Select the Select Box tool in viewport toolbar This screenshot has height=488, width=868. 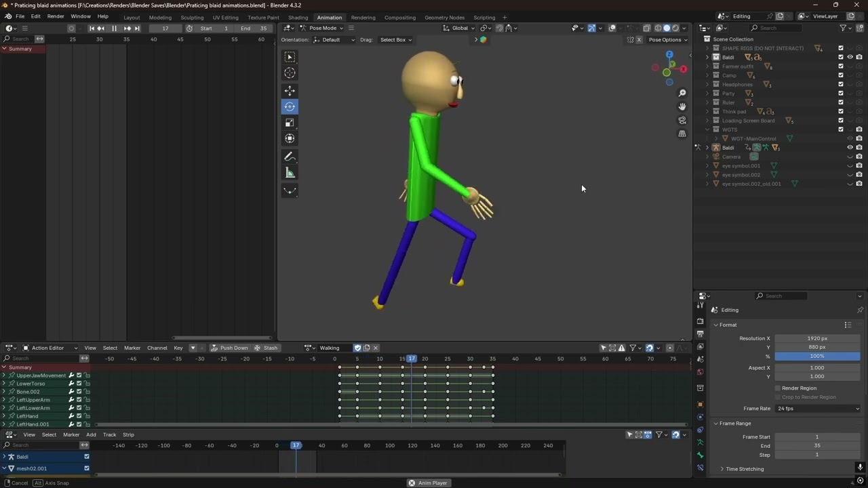coord(290,57)
